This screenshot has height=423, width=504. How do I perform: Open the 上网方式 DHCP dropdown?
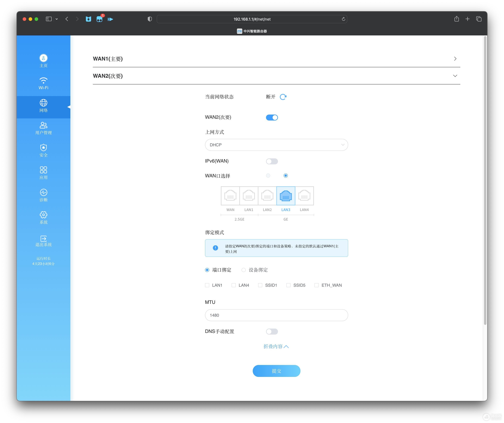[276, 145]
